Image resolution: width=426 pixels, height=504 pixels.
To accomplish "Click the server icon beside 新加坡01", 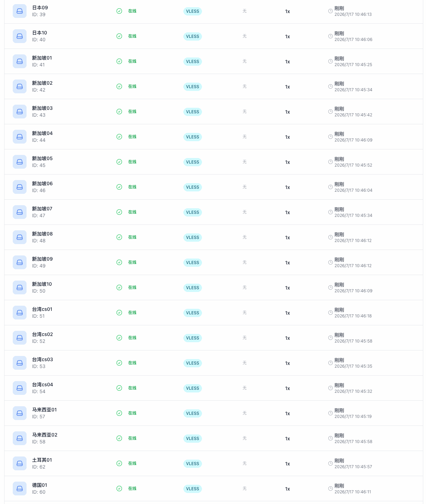I will [20, 61].
